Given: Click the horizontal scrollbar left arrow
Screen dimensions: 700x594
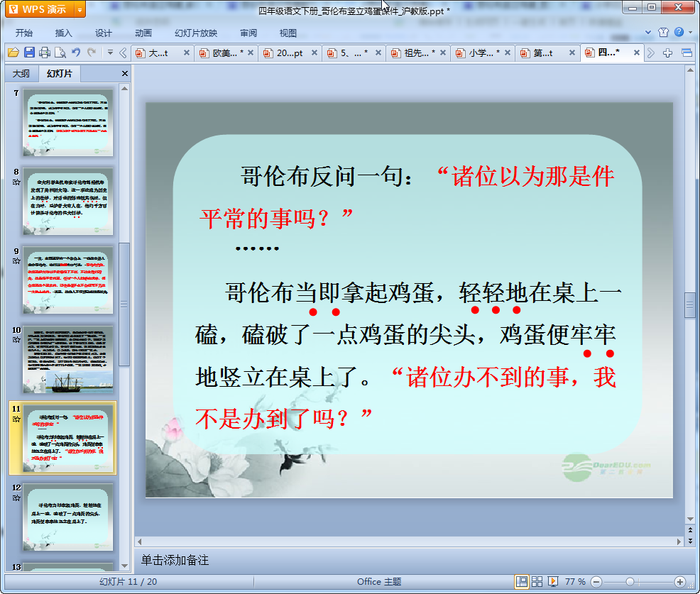Looking at the screenshot, I should (139, 541).
